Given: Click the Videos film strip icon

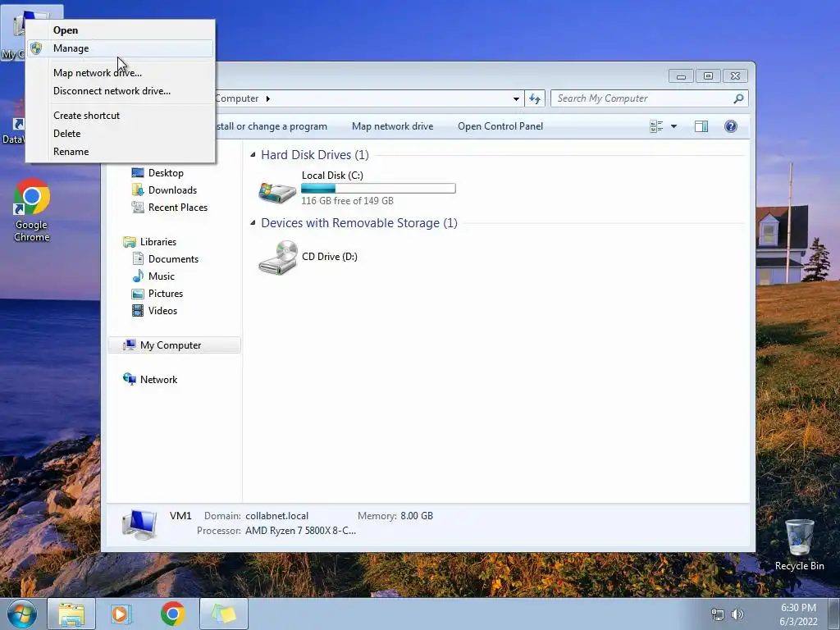Looking at the screenshot, I should click(x=138, y=311).
